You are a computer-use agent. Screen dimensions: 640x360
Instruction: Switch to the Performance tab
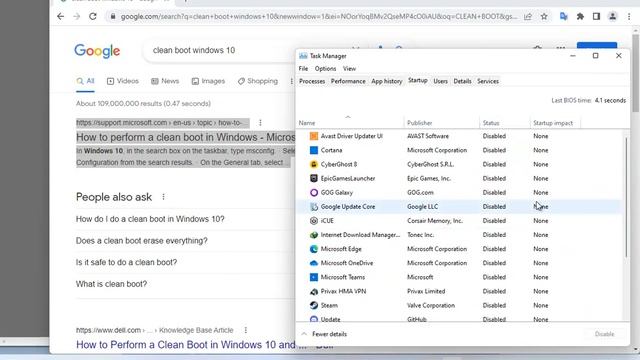click(348, 81)
